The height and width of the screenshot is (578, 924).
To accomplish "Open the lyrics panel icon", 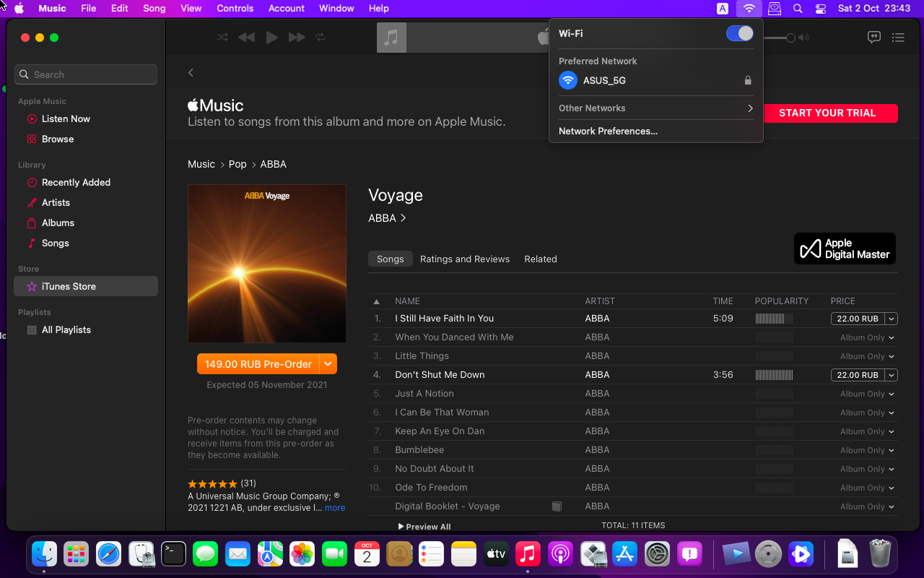I will pyautogui.click(x=873, y=38).
